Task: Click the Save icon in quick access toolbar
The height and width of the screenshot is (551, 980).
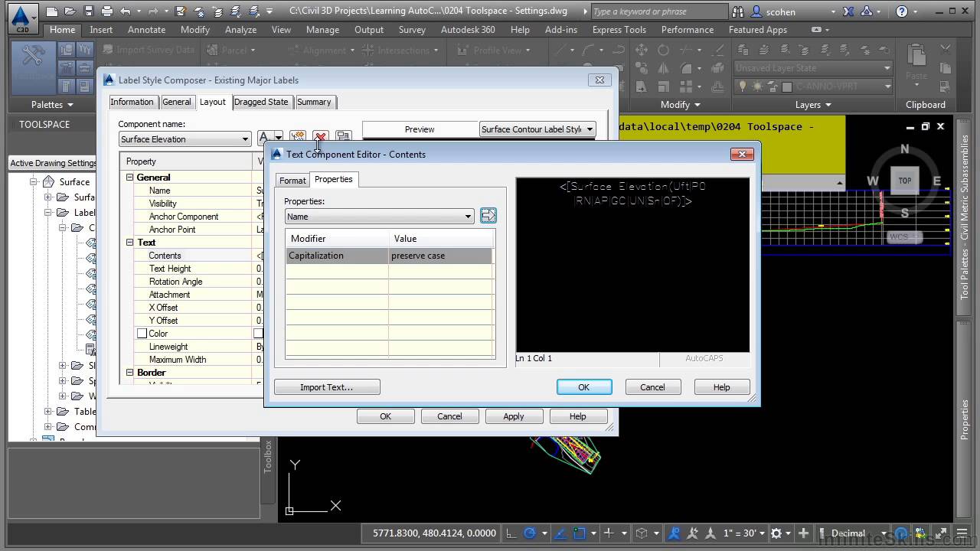Action: pyautogui.click(x=89, y=11)
